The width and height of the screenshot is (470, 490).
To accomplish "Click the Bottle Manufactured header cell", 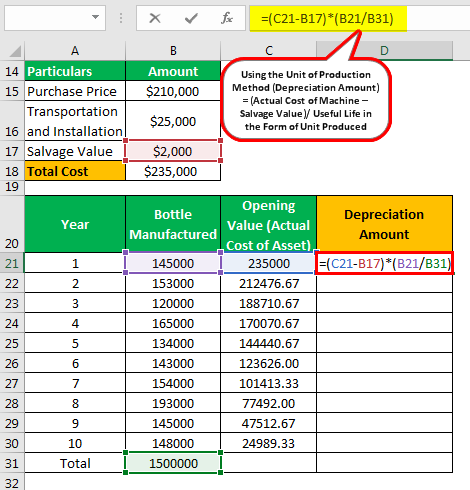I will pyautogui.click(x=173, y=224).
